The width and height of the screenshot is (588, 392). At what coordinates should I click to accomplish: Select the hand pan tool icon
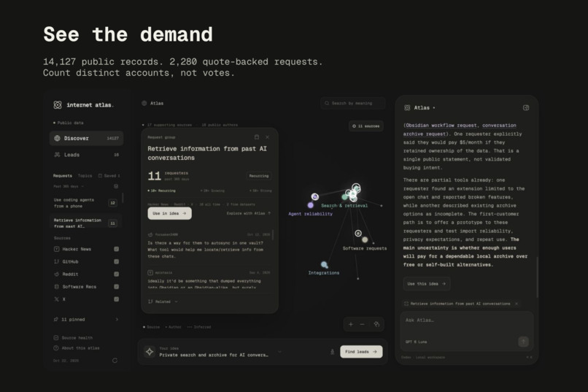(376, 325)
